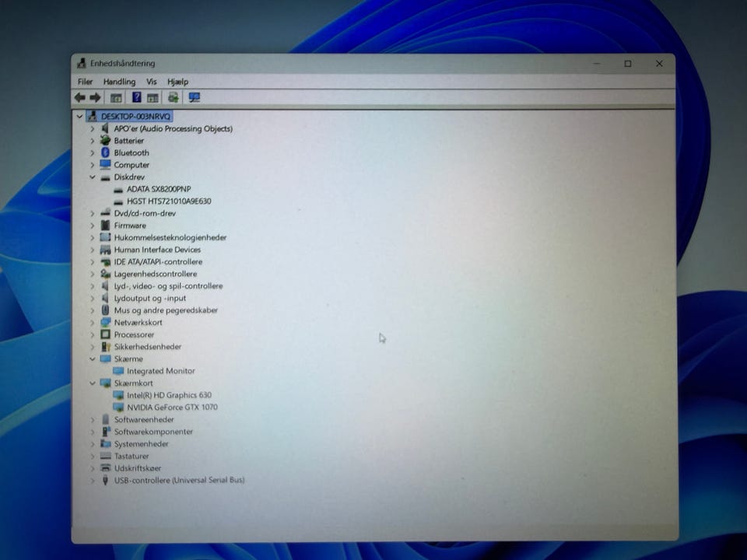Click the Back arrow toolbar icon
The image size is (747, 560).
79,98
